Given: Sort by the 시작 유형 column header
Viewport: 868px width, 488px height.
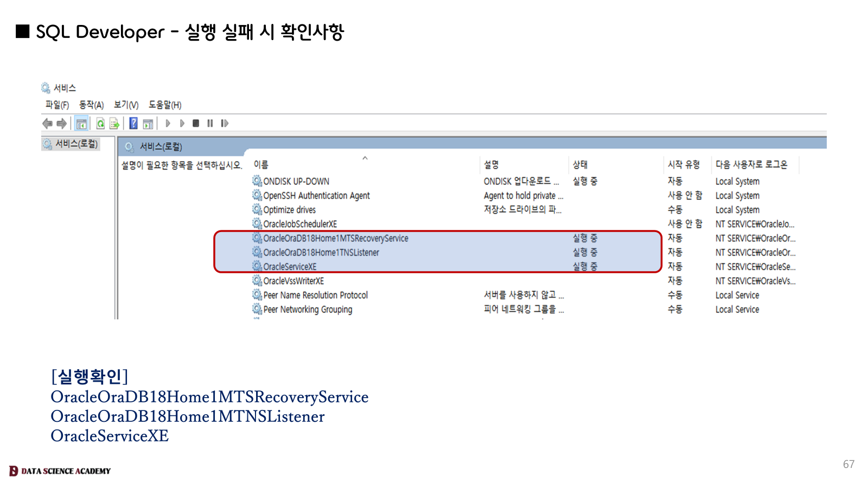Looking at the screenshot, I should coord(684,165).
